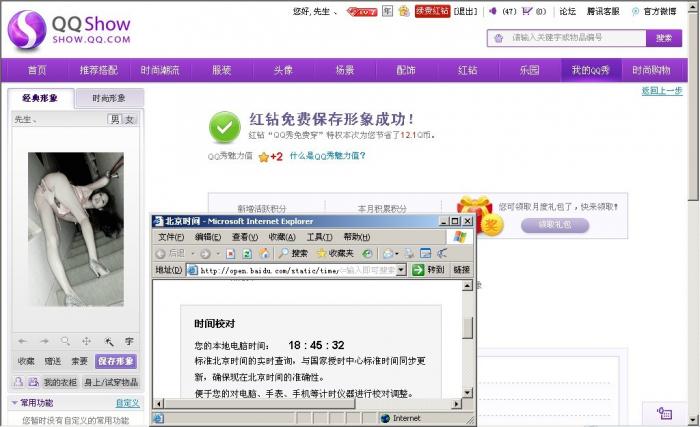Click the QQ Show logo
Viewport: 700px width, 427px height.
[x=69, y=29]
